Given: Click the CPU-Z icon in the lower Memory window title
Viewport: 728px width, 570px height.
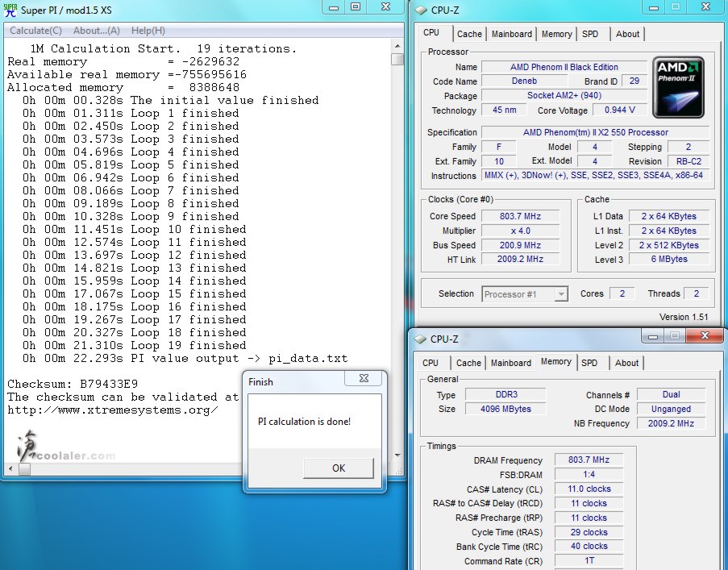Looking at the screenshot, I should coord(420,339).
